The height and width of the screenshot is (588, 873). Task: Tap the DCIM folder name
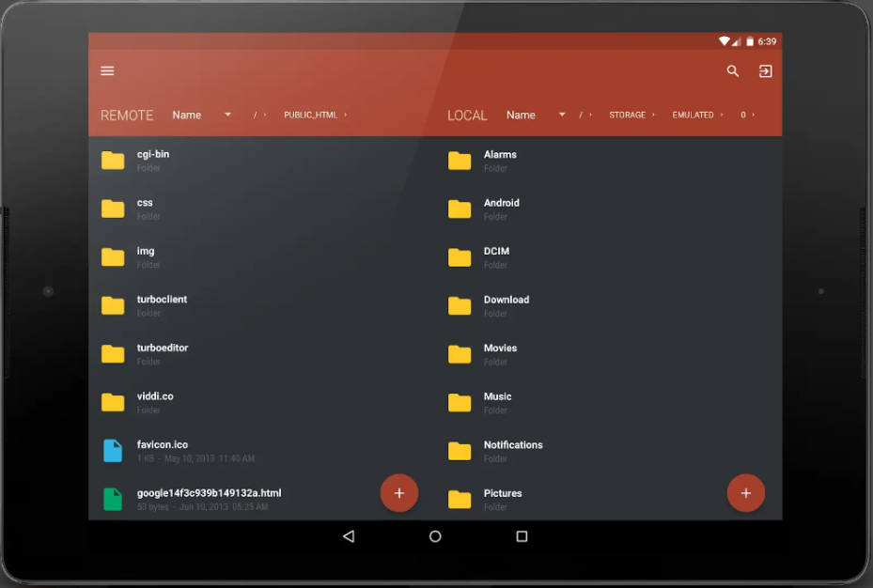pyautogui.click(x=496, y=252)
